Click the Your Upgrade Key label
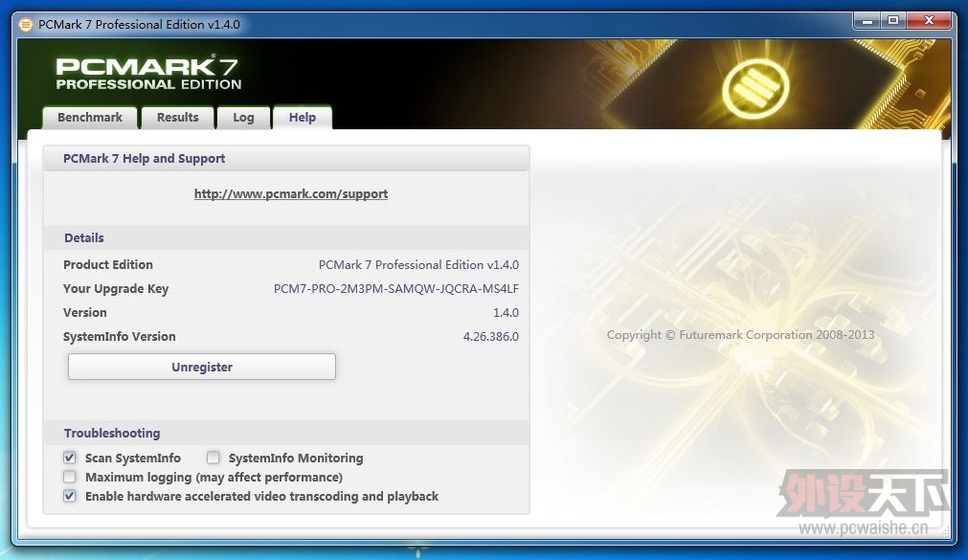The height and width of the screenshot is (560, 968). 116,289
